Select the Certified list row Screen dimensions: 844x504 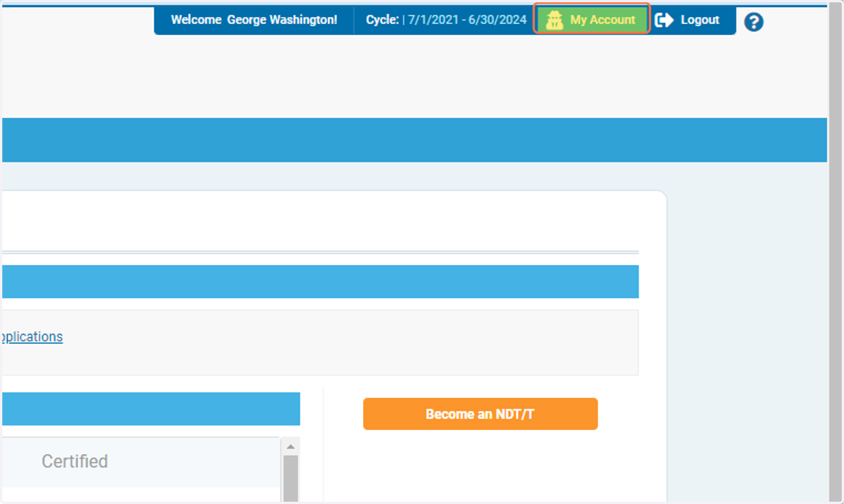coord(141,462)
